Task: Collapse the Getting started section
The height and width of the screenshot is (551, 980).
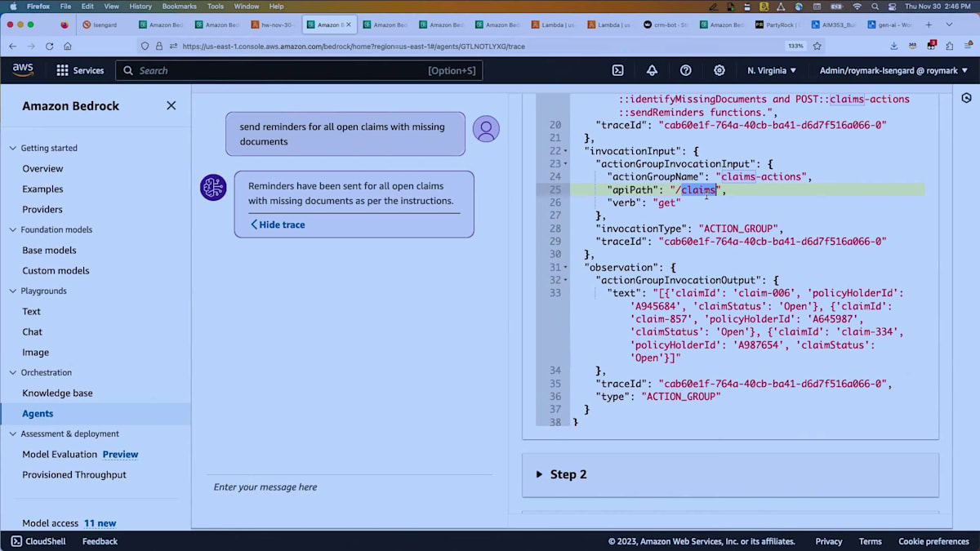Action: 12,149
